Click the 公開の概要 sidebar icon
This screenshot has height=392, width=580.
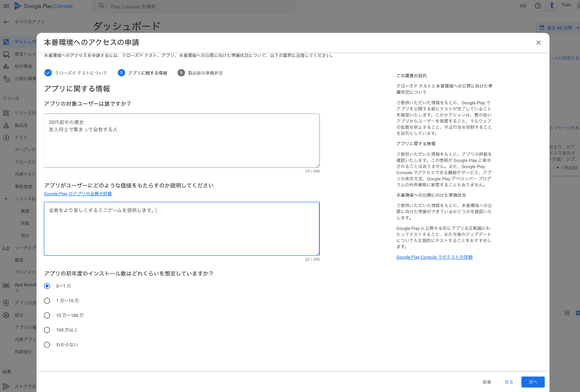click(x=6, y=78)
